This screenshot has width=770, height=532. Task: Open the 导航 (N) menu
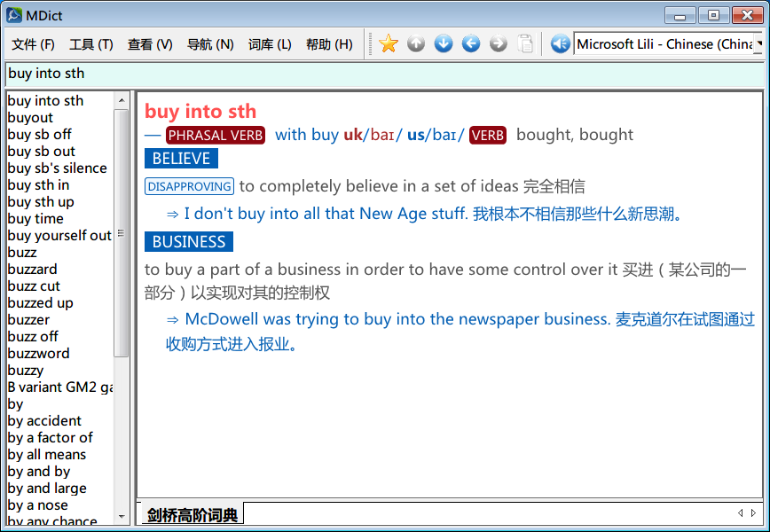click(x=210, y=44)
